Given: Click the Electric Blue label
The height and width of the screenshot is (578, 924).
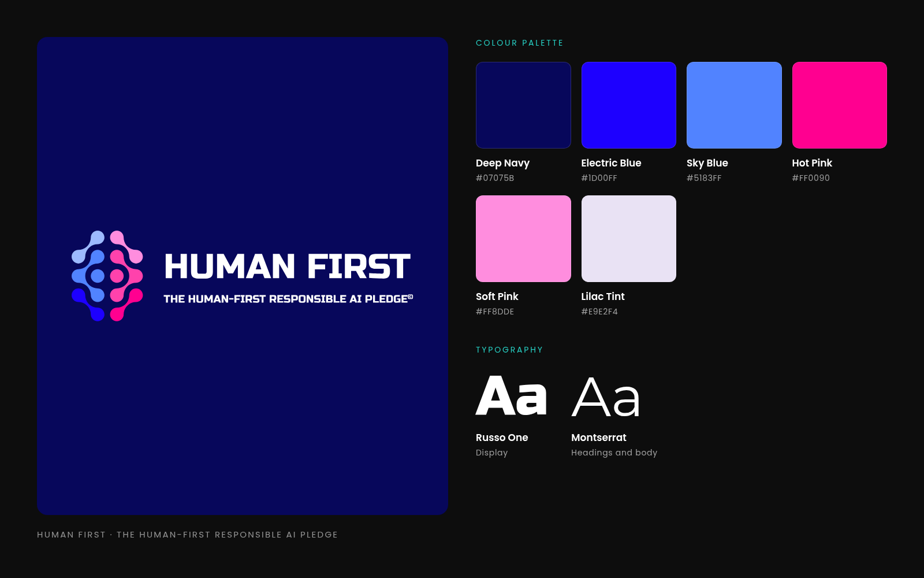Looking at the screenshot, I should (611, 163).
